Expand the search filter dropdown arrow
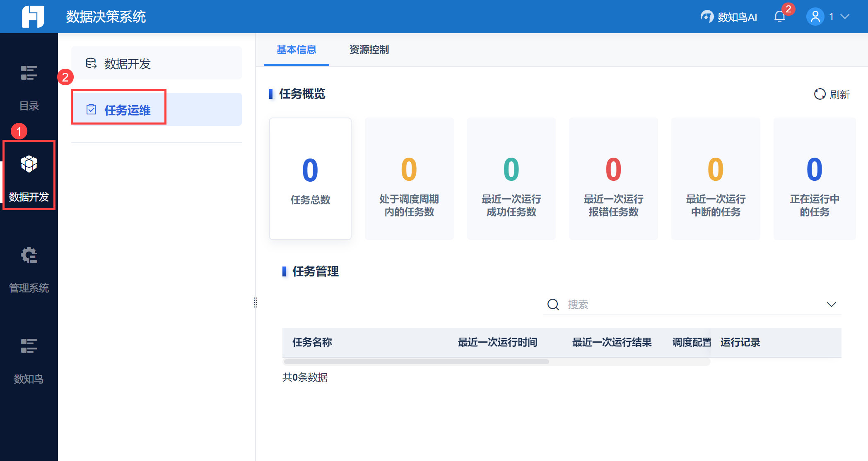This screenshot has height=461, width=868. [x=831, y=305]
